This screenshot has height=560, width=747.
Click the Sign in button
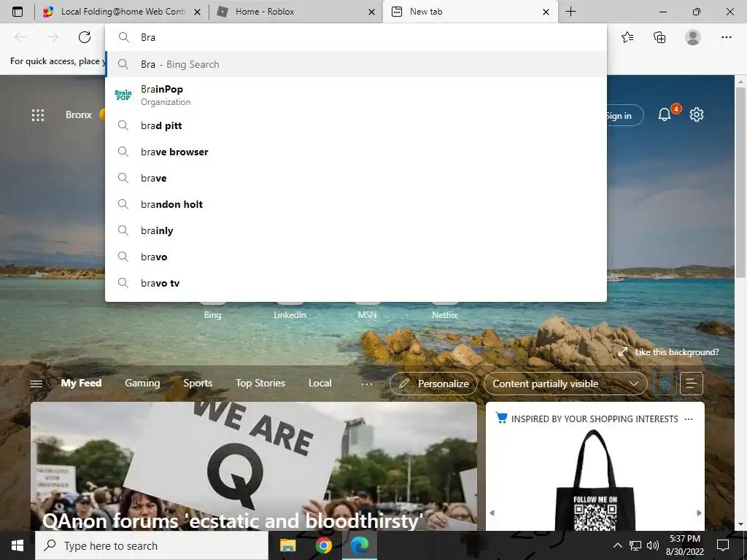624,115
